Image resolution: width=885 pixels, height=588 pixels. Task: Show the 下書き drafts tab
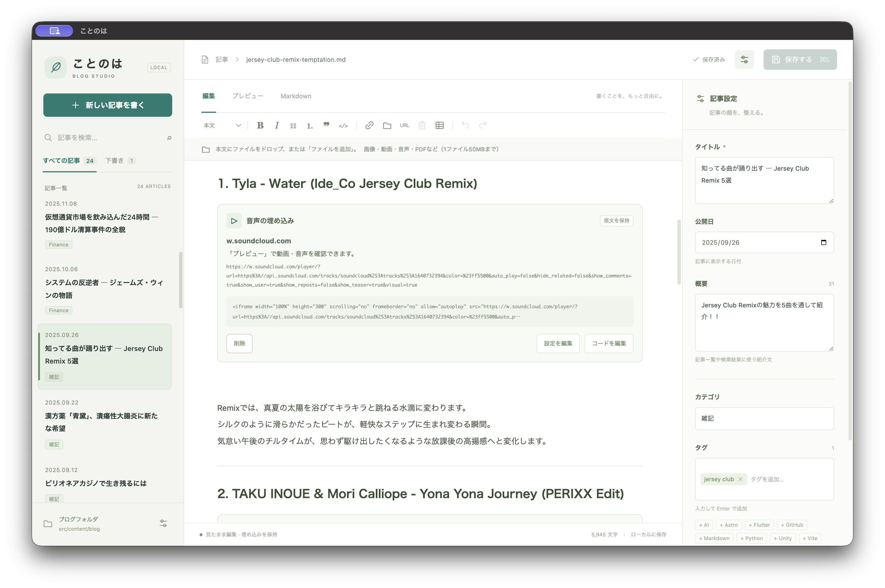pos(120,161)
